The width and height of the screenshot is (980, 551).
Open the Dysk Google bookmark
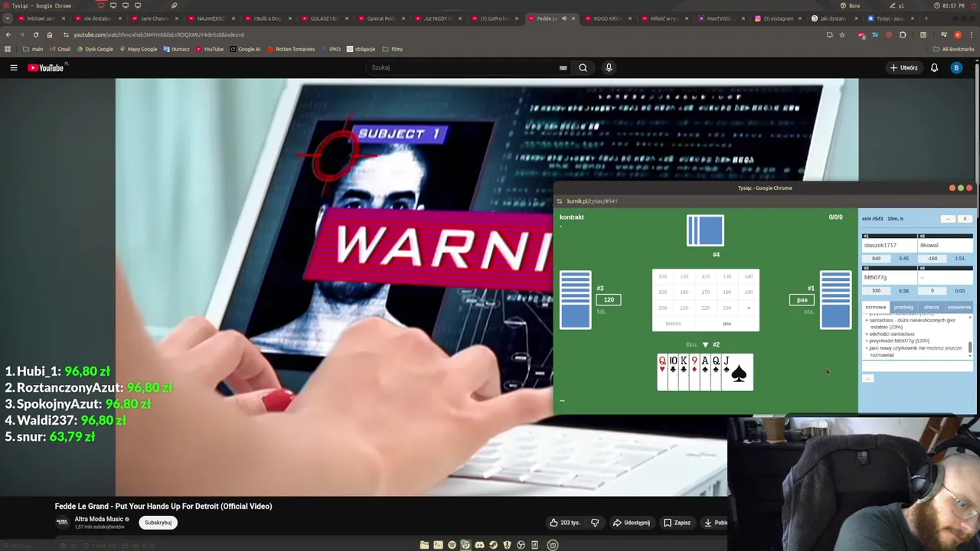click(95, 49)
